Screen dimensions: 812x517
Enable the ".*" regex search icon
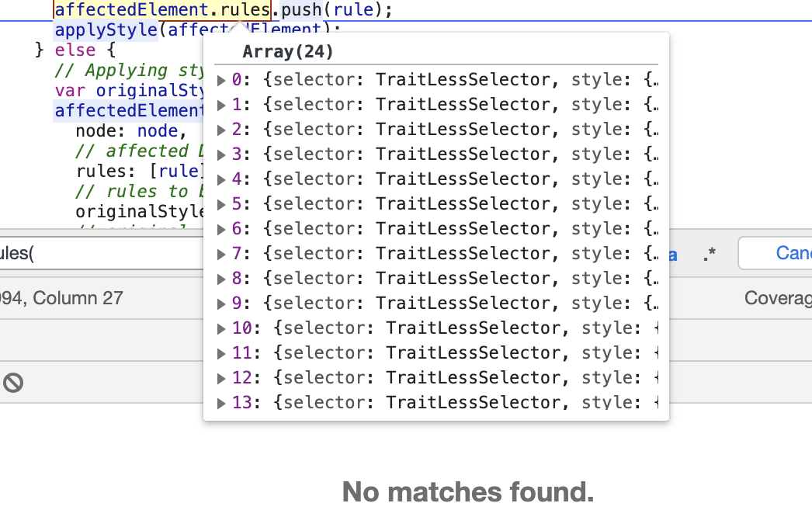[709, 252]
